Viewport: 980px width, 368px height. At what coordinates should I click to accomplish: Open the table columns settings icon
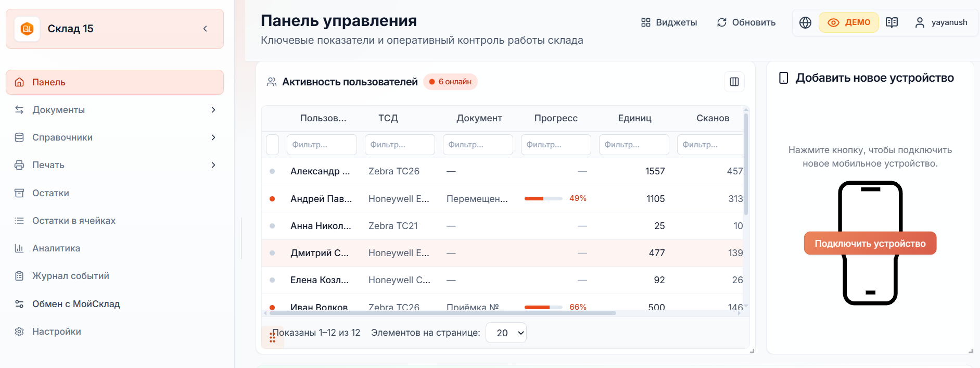pyautogui.click(x=734, y=82)
